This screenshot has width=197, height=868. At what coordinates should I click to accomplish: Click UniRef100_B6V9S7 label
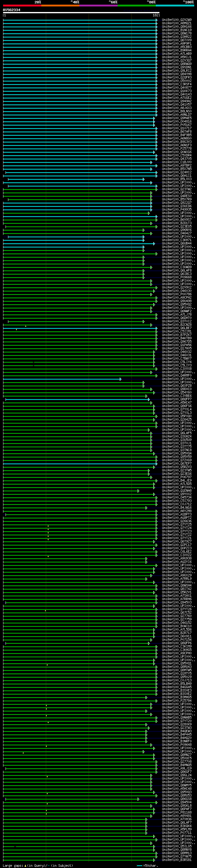(x=176, y=220)
